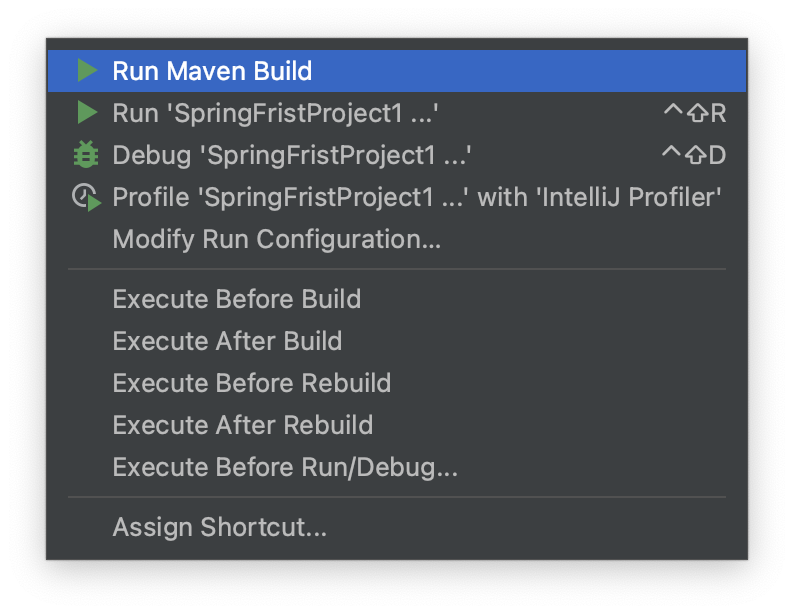Click the 'IntelliJ Profiler' text
Screen dimensions: 794x614
[x=628, y=197]
